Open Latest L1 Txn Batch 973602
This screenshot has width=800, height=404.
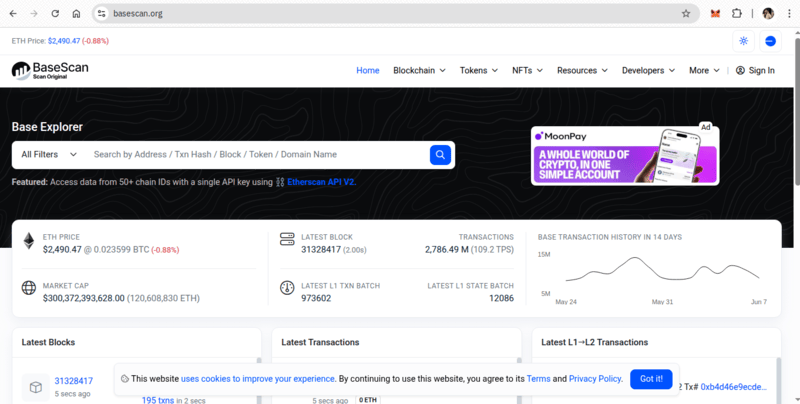[x=316, y=298]
